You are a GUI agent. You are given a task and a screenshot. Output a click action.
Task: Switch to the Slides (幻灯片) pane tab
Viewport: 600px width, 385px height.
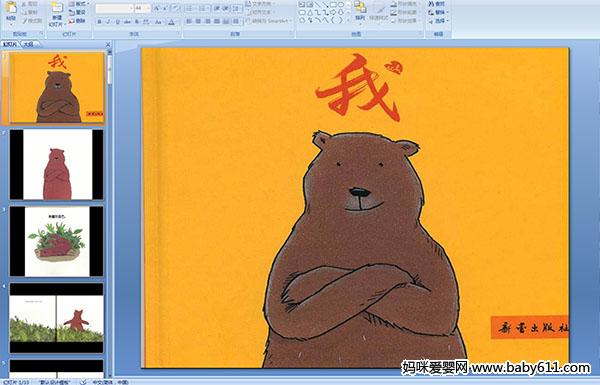(10, 44)
